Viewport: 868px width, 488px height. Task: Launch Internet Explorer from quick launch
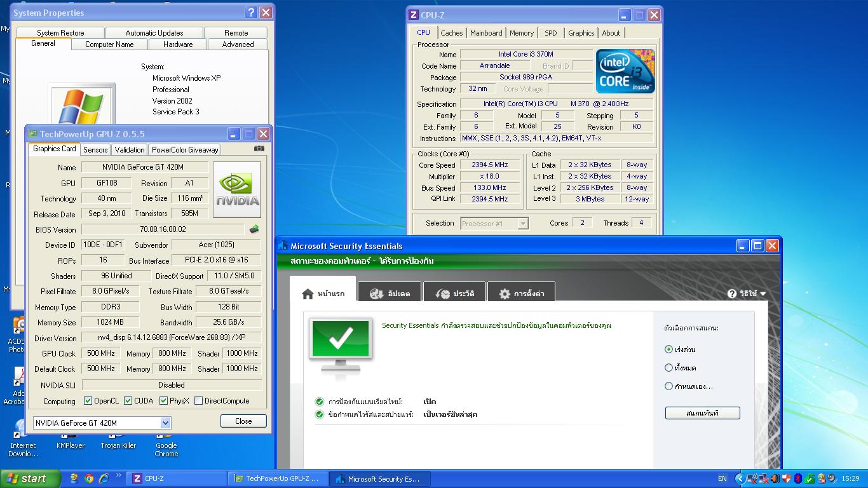coord(104,478)
